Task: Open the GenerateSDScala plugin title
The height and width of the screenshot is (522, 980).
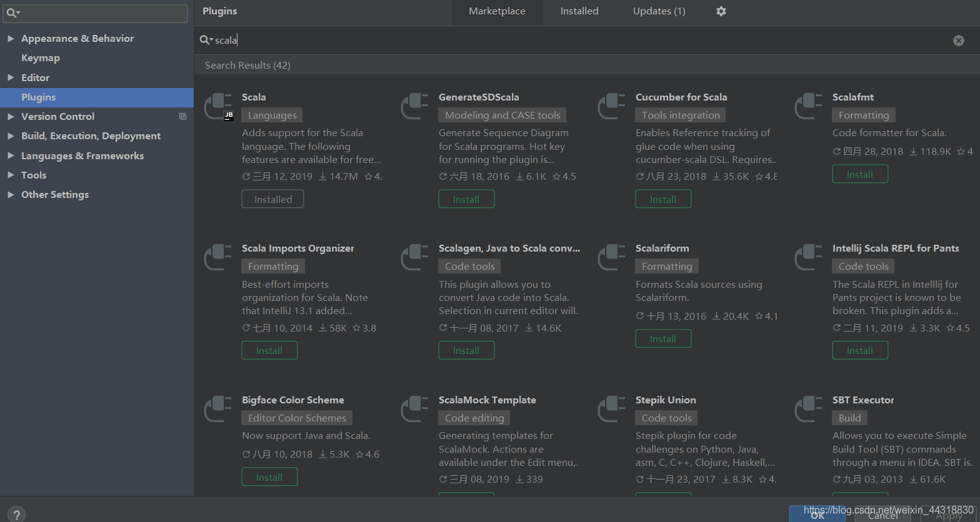Action: point(479,97)
